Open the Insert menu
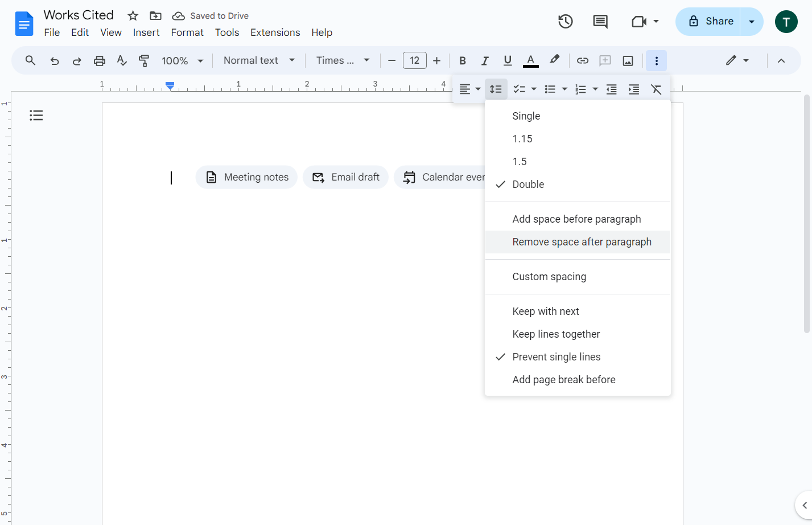Viewport: 812px width, 525px height. [146, 32]
